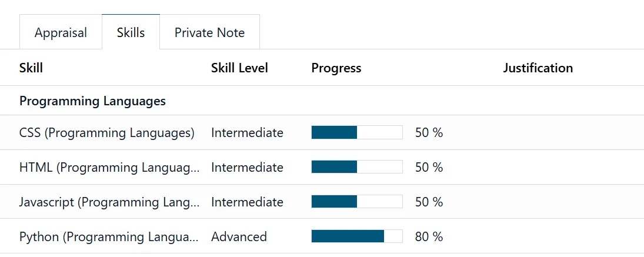
Task: Change Python's Advanced skill level
Action: click(x=239, y=237)
